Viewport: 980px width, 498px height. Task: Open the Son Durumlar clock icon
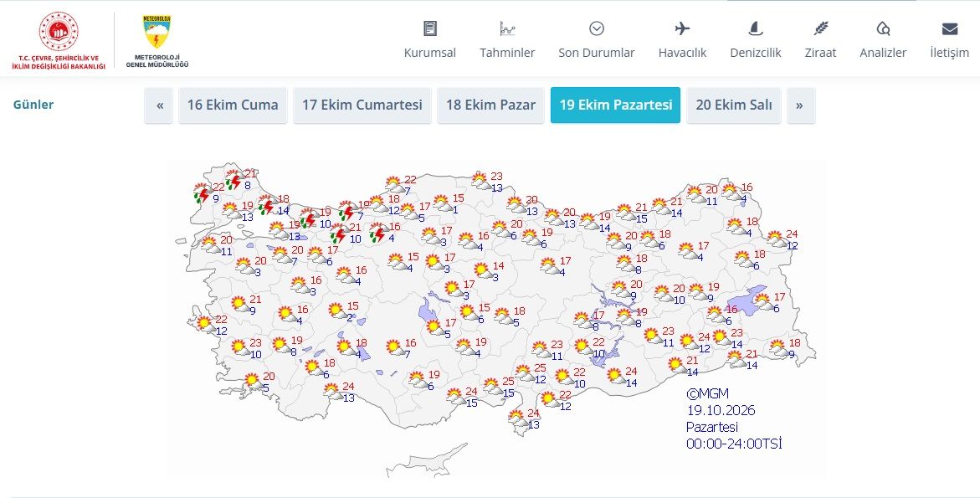click(x=597, y=28)
